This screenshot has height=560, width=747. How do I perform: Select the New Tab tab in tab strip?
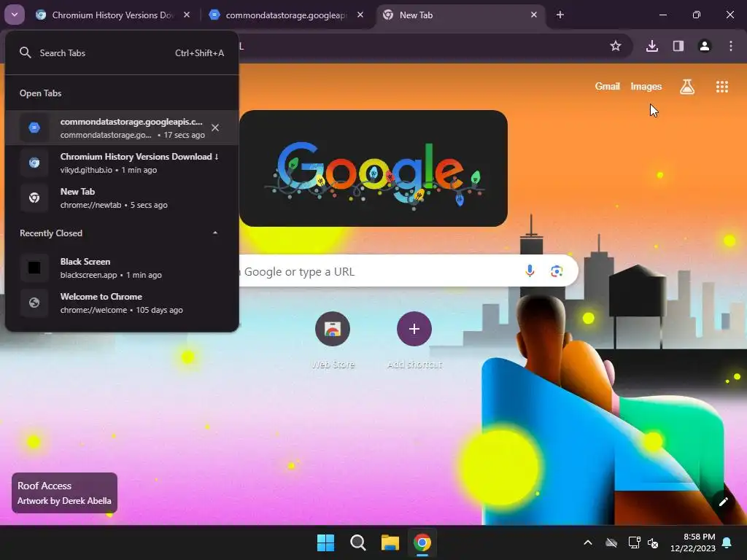(x=460, y=15)
